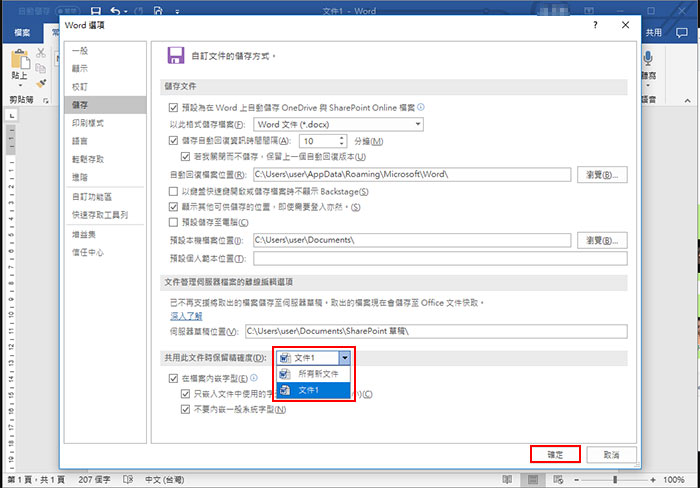Collapse the ribbon with the chevron icon
The height and width of the screenshot is (488, 700).
(688, 101)
